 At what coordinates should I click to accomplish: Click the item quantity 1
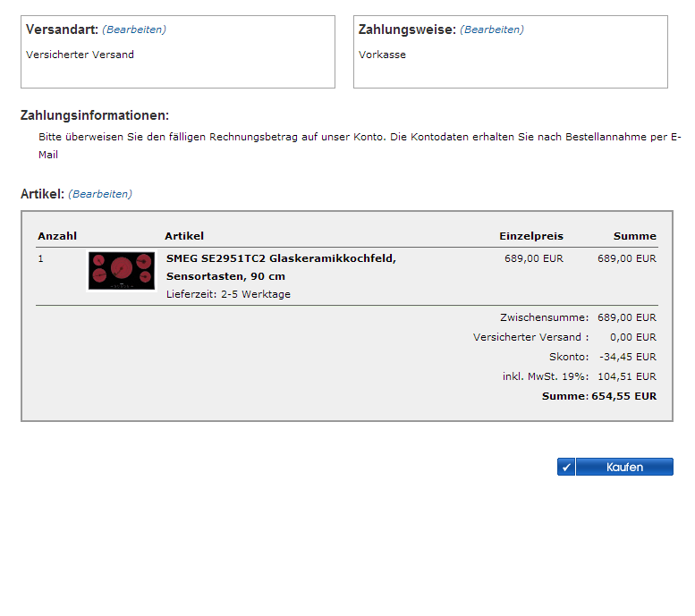click(x=40, y=258)
